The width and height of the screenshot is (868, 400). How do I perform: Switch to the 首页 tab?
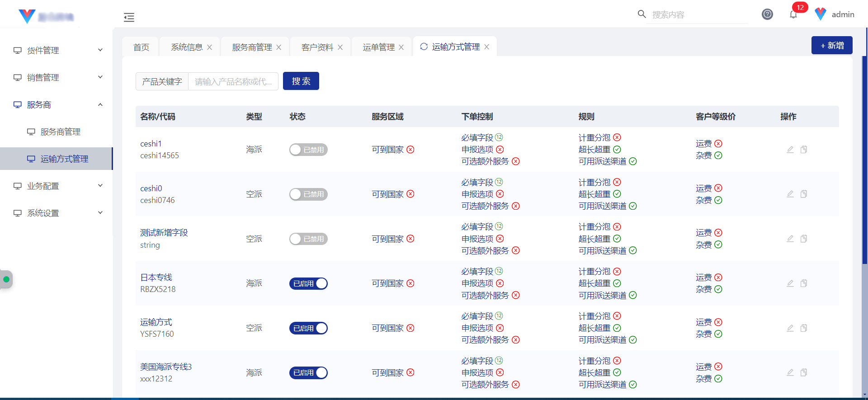coord(141,47)
